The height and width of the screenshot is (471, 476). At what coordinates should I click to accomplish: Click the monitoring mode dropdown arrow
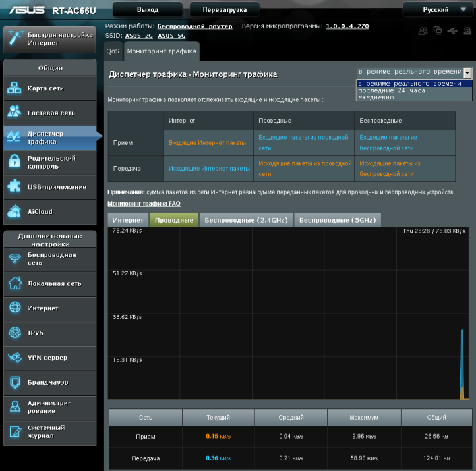468,72
